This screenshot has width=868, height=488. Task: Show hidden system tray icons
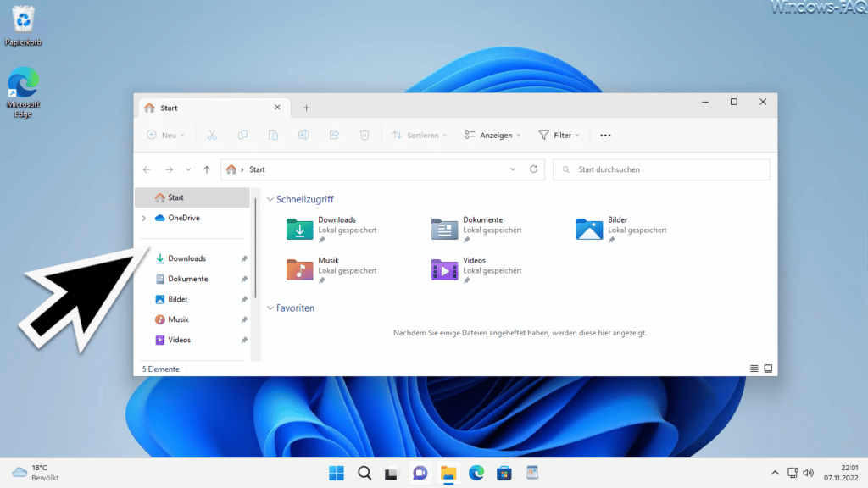[775, 473]
